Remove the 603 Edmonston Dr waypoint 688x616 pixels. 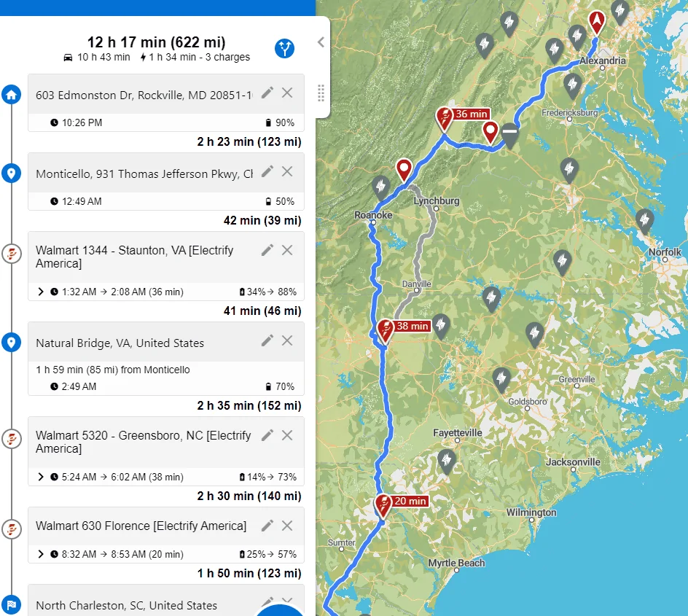pos(287,93)
